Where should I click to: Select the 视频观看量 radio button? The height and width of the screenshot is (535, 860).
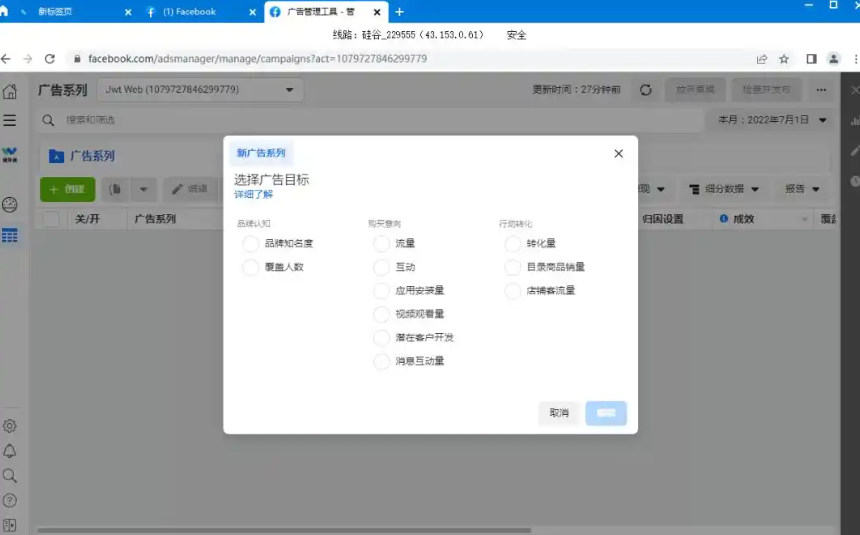click(x=381, y=314)
